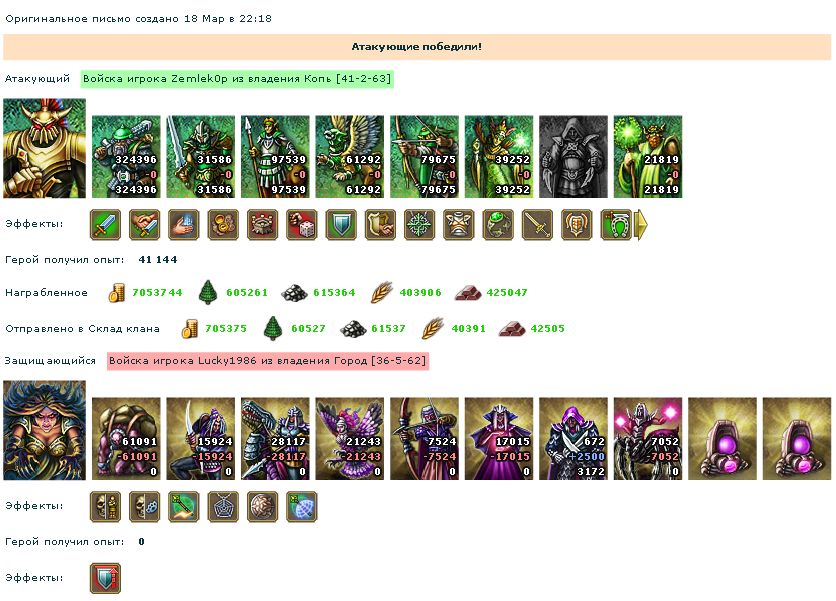Screen dimensions: 836x601
Task: Click the defender dark sorceress hero portrait
Action: (44, 430)
